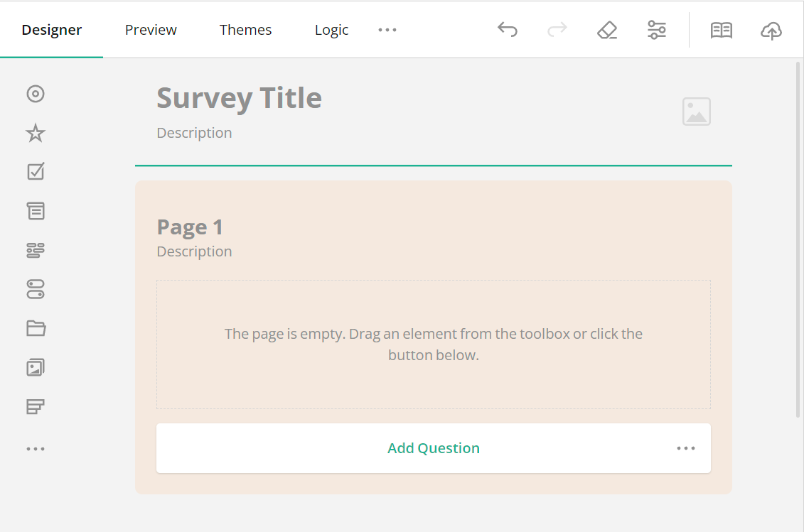
Task: Select the Radio Button Group toolbox icon
Action: pos(36,93)
